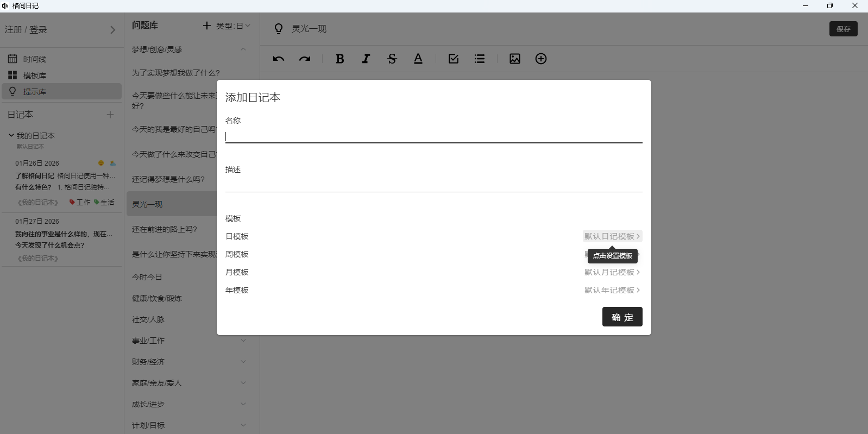Choose the 默认月记模板 setting
868x434 pixels.
(612, 272)
